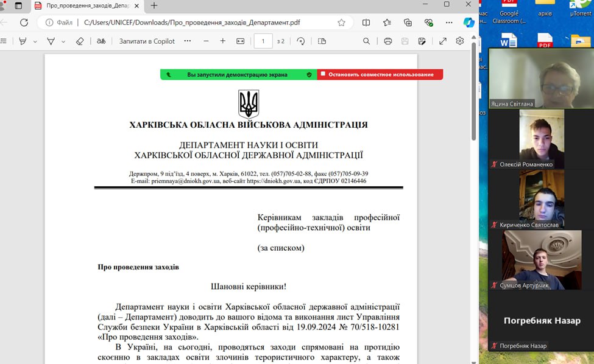Click the page number field

[263, 41]
